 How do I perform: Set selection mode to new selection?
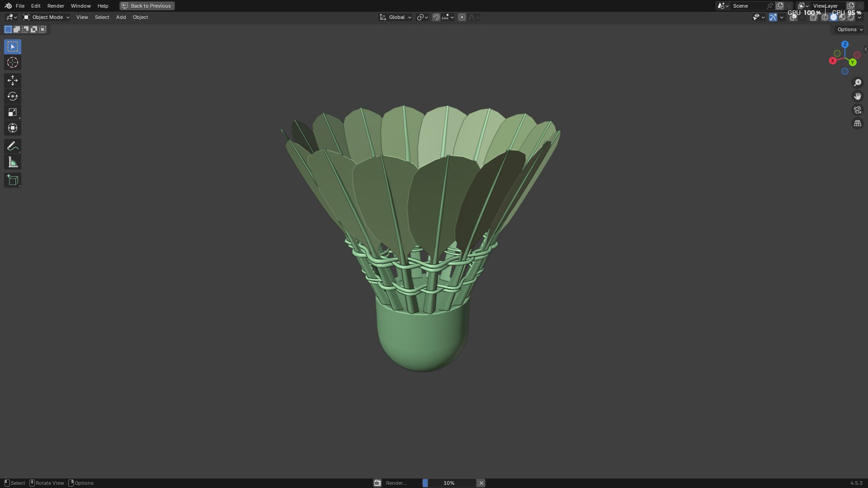[x=8, y=29]
